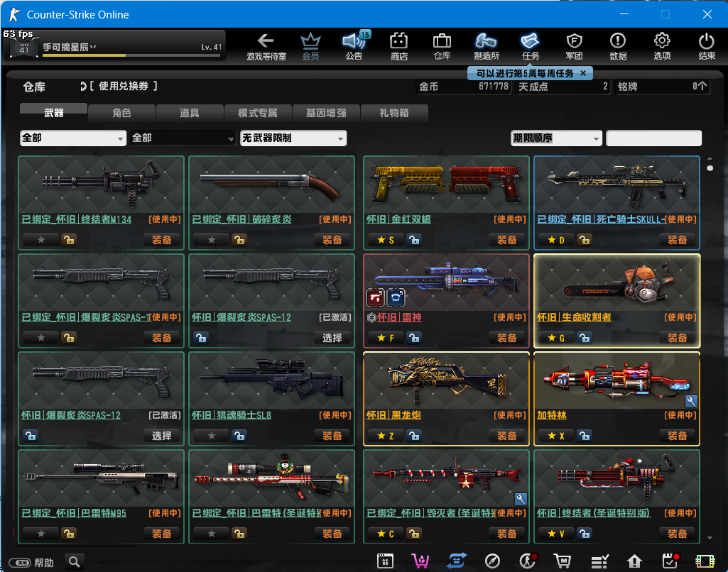Select the 雷神 weapon thumbnail
Screen dimensions: 728x572
tap(446, 282)
